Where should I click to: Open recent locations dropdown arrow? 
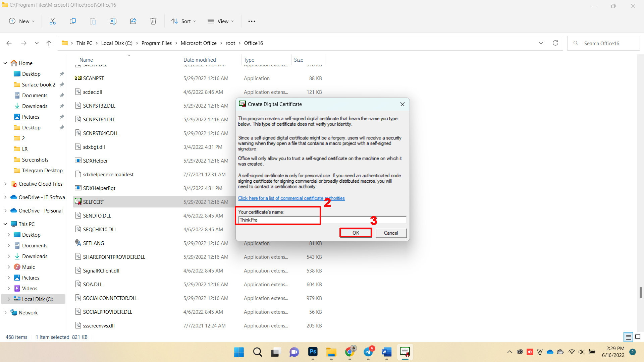click(x=37, y=43)
